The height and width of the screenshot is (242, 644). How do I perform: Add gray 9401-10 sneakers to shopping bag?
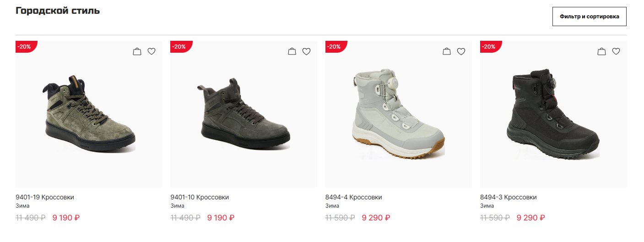coord(292,52)
